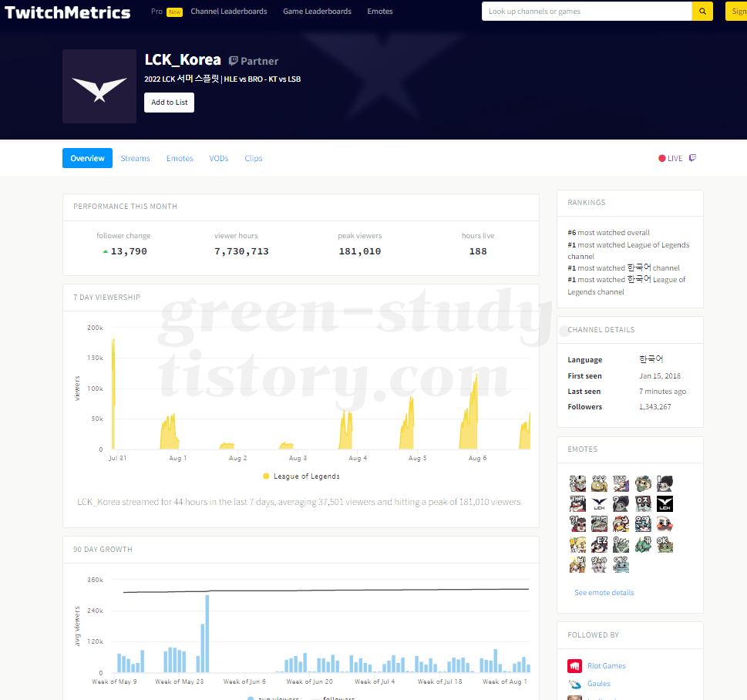Click the Riot Games red avatar icon
The height and width of the screenshot is (700, 747).
pyautogui.click(x=574, y=665)
